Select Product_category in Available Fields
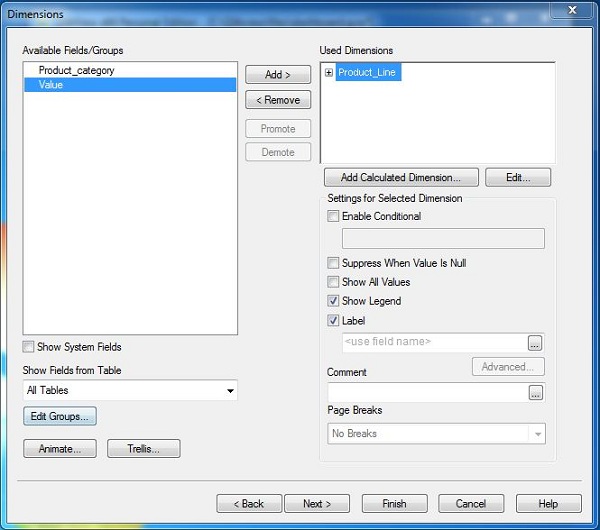This screenshot has width=600, height=530. click(76, 70)
